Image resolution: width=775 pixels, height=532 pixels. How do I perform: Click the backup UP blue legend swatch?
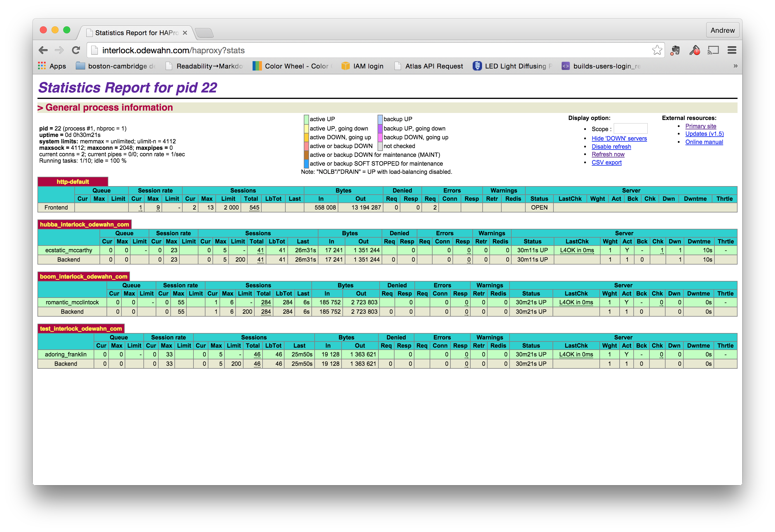(380, 119)
